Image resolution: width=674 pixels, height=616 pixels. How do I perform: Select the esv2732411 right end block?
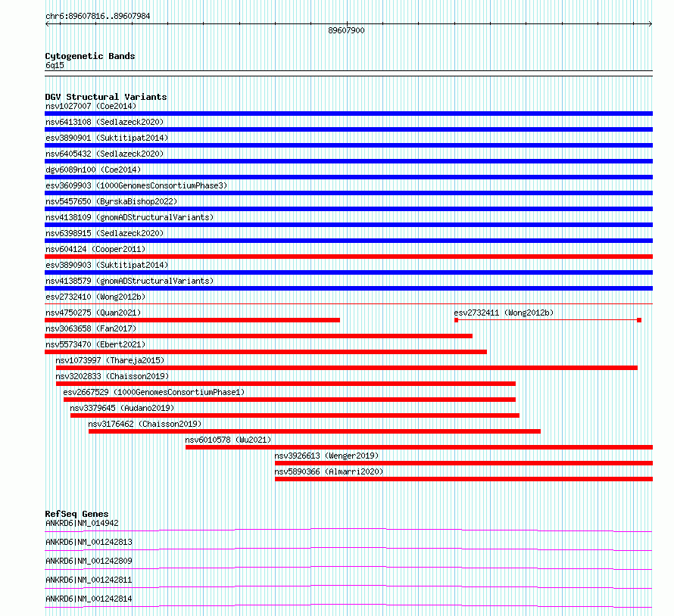pyautogui.click(x=639, y=320)
